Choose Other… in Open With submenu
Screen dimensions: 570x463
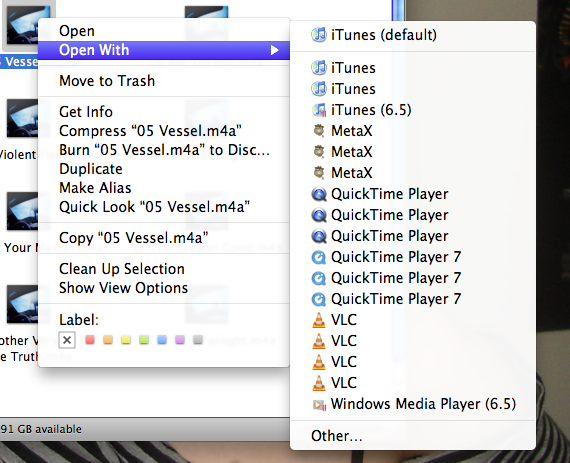click(x=413, y=436)
